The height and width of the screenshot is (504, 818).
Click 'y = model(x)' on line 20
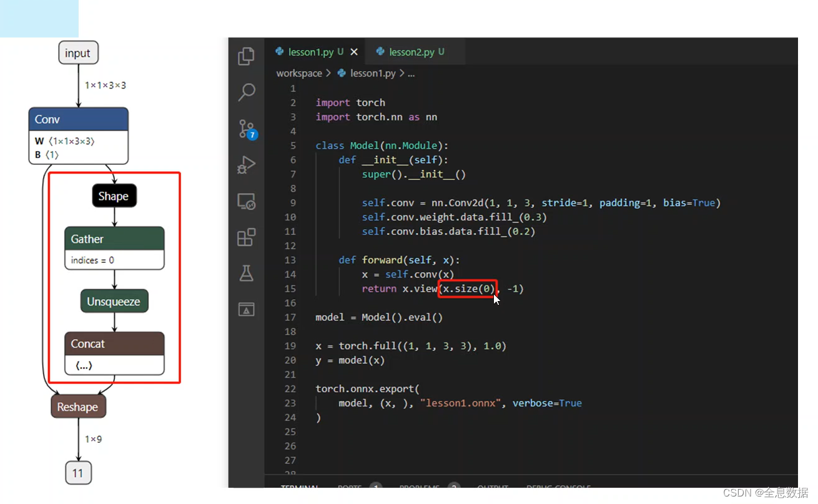pyautogui.click(x=350, y=360)
